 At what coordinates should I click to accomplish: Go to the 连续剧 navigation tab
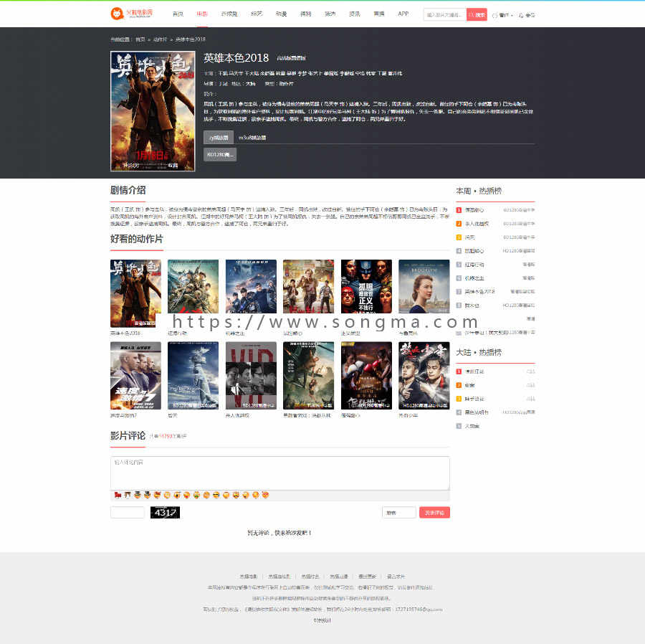coord(229,14)
